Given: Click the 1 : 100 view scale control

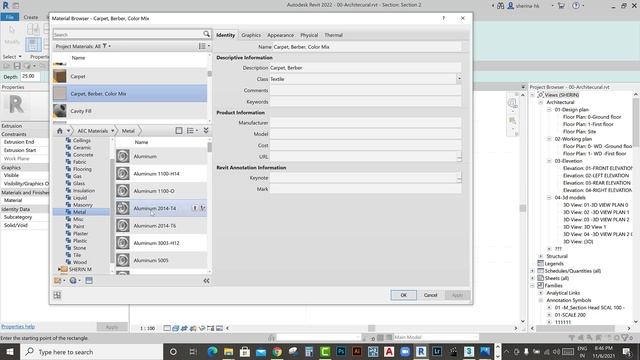Looking at the screenshot, I should click(147, 328).
